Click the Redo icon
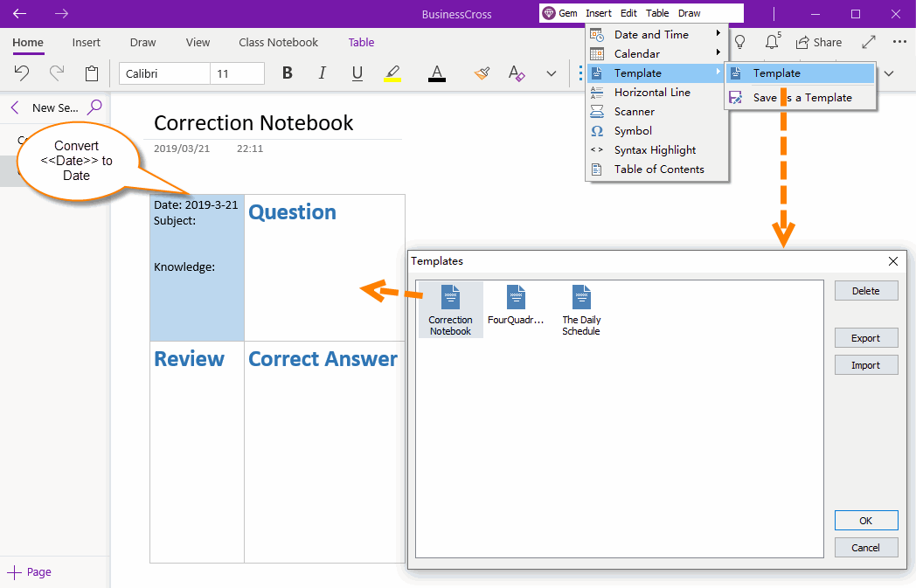This screenshot has height=588, width=916. (x=56, y=73)
